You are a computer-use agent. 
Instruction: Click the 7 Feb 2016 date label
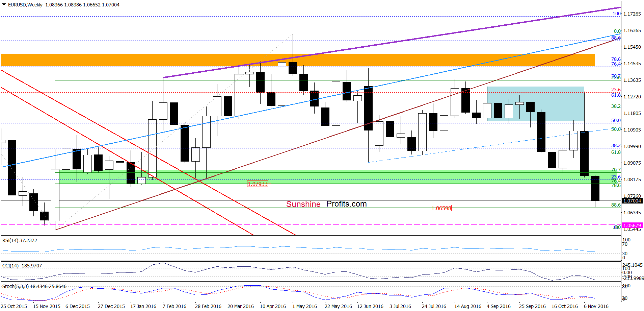coord(175,306)
